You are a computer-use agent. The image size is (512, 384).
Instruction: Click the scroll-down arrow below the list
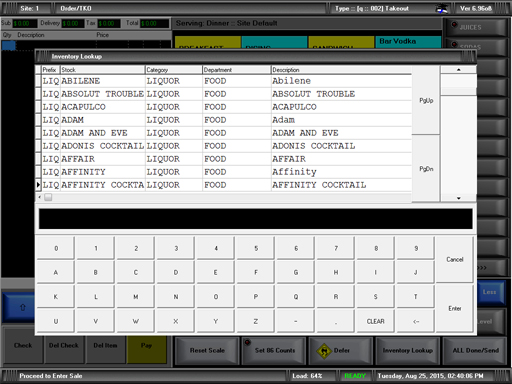pos(458,198)
